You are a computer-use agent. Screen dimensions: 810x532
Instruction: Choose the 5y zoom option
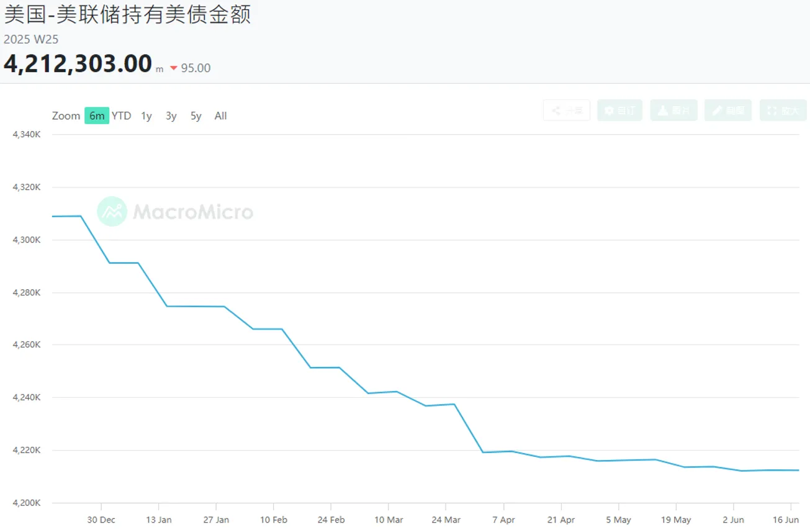196,116
